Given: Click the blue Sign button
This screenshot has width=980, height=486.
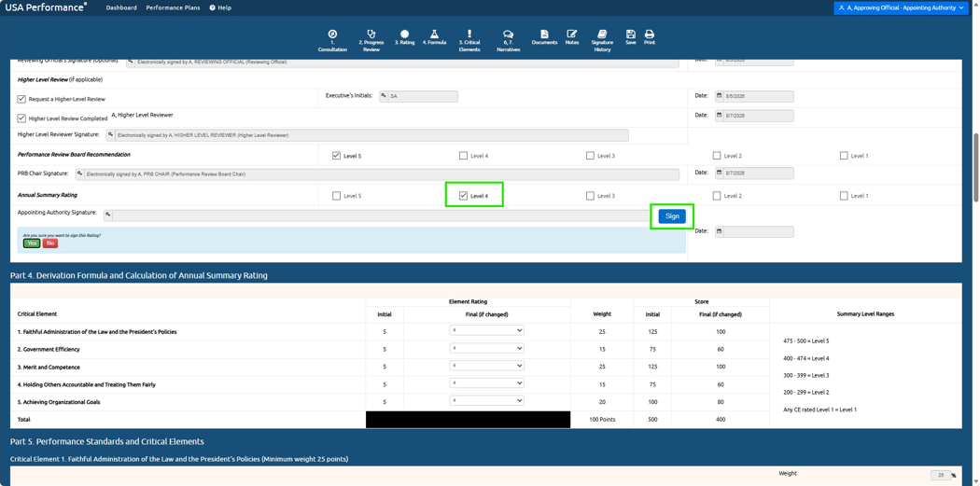Looking at the screenshot, I should pos(672,216).
